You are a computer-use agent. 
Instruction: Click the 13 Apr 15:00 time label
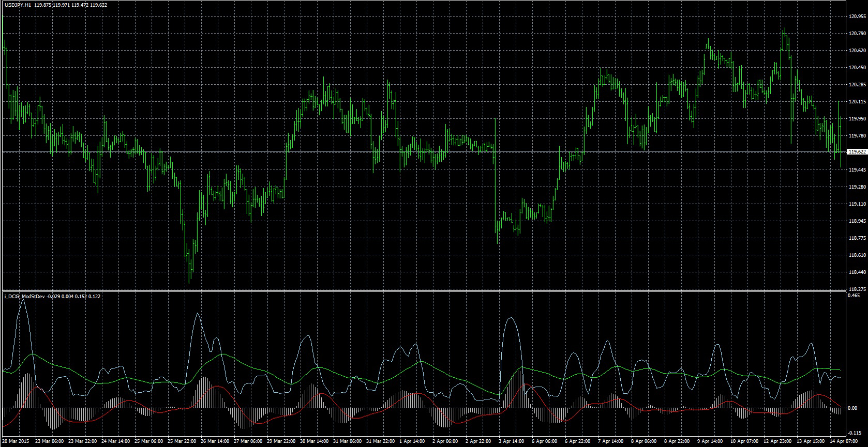click(811, 441)
